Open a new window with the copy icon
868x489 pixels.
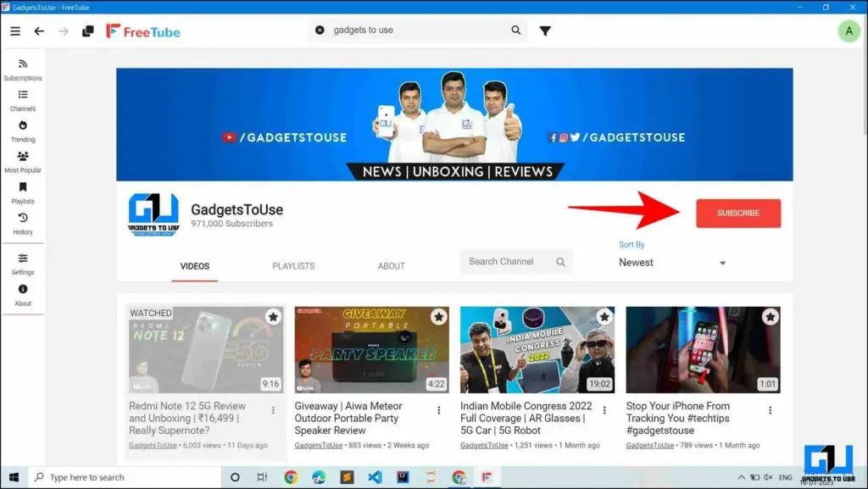(x=88, y=31)
